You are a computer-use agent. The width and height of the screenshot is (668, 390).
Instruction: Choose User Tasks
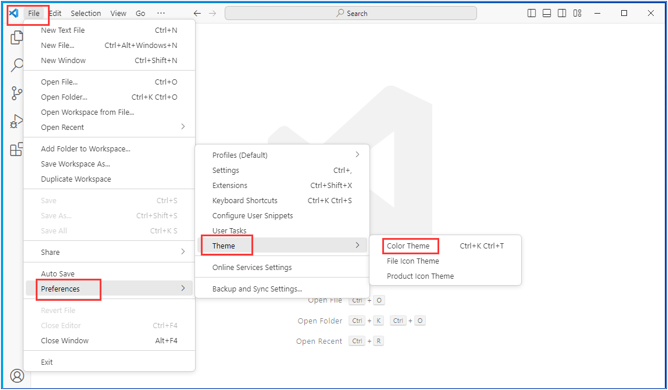282,231
